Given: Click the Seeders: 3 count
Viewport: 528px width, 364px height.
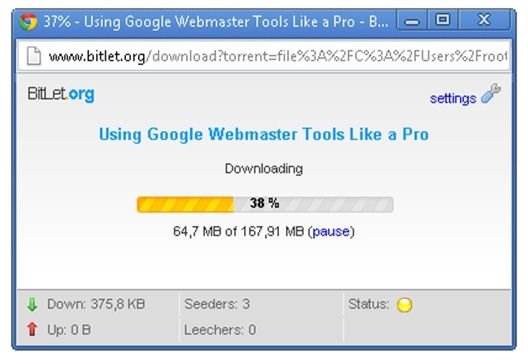Looking at the screenshot, I should pos(217,304).
